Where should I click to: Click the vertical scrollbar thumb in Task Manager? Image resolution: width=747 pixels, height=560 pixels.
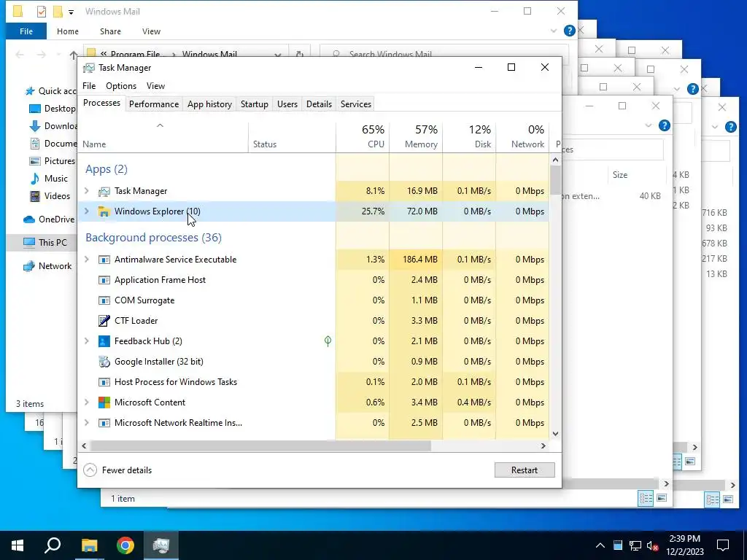pos(555,180)
